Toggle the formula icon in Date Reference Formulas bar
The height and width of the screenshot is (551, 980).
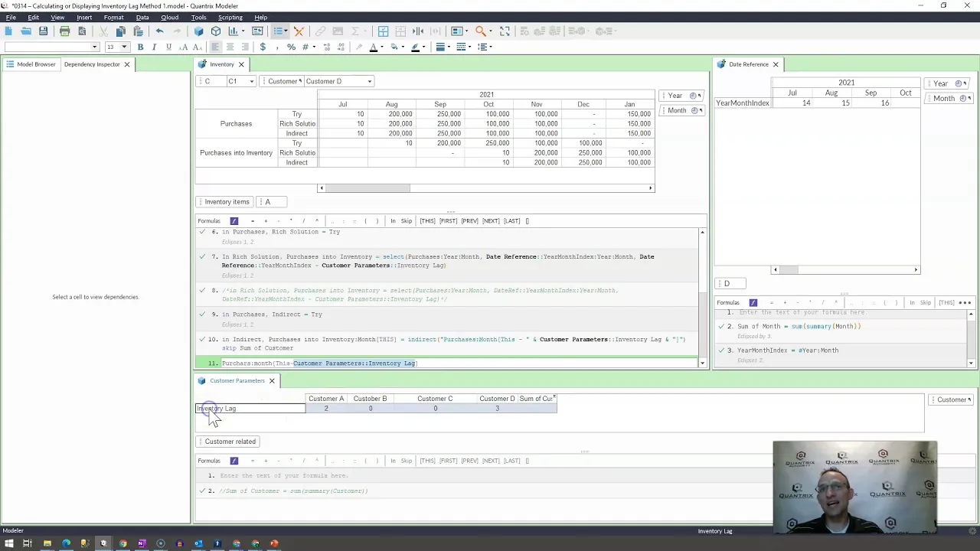coord(753,303)
